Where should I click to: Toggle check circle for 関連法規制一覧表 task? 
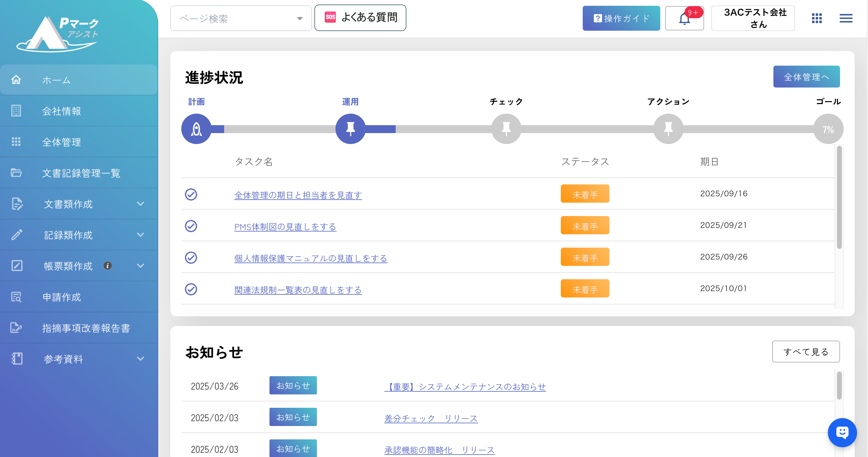191,289
